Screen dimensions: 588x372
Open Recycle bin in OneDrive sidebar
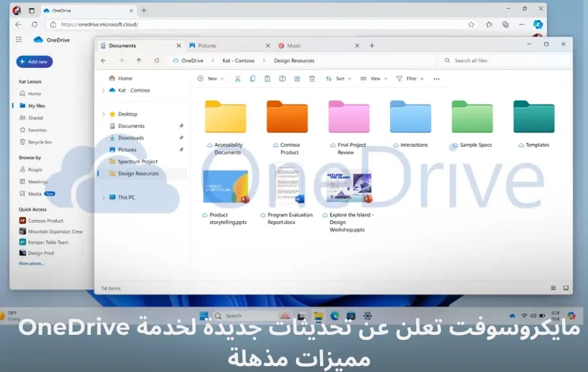[x=35, y=142]
